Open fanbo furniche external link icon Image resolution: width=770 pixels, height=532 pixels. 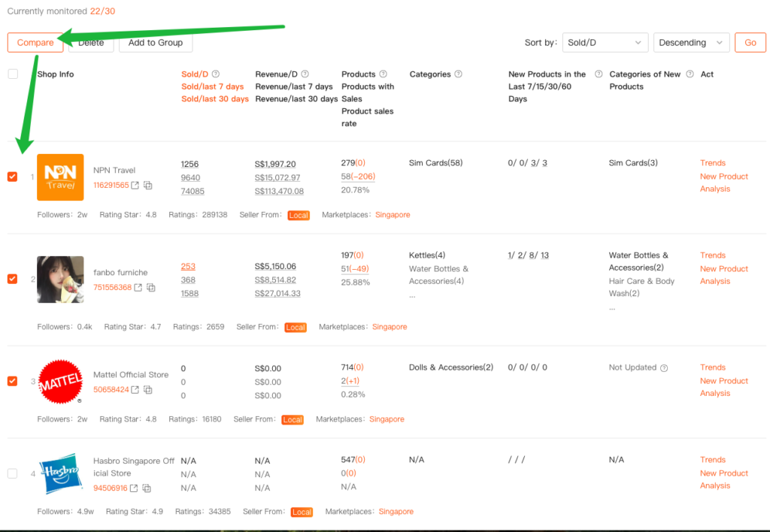(138, 288)
